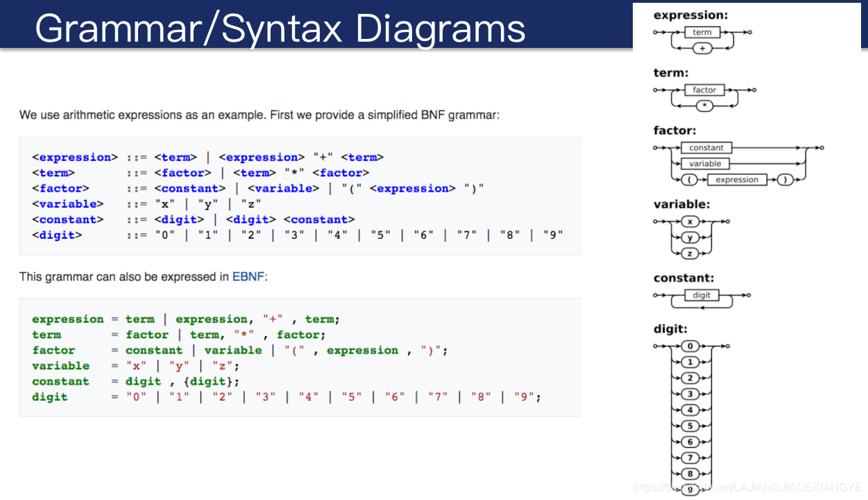Click the EBNF line "expression = term | expression"
Image resolution: width=868 pixels, height=500 pixels.
186,319
